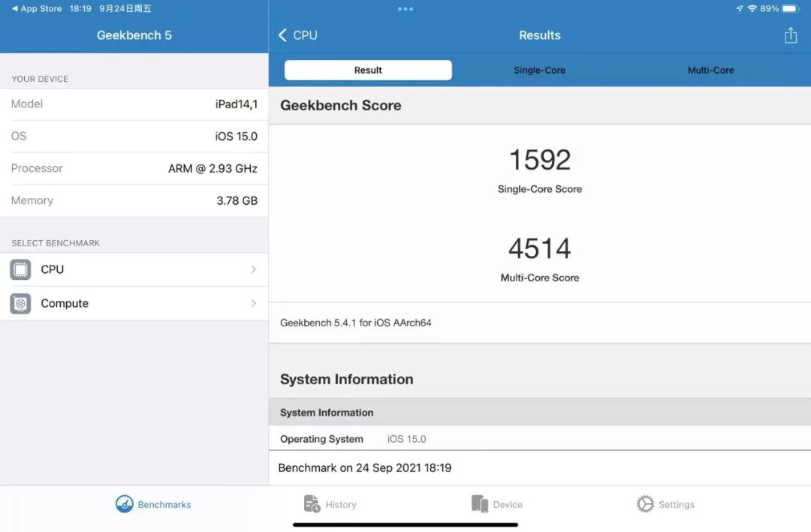The image size is (811, 532).
Task: Go back to the CPU screen
Action: point(297,35)
